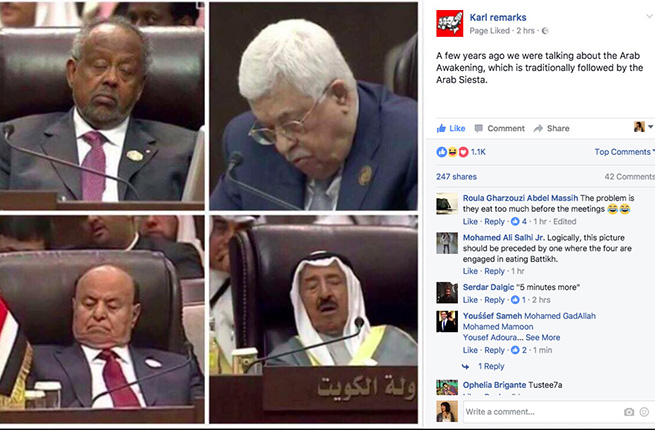This screenshot has height=430, width=655.
Task: View the 247 shares link
Action: pyautogui.click(x=456, y=177)
